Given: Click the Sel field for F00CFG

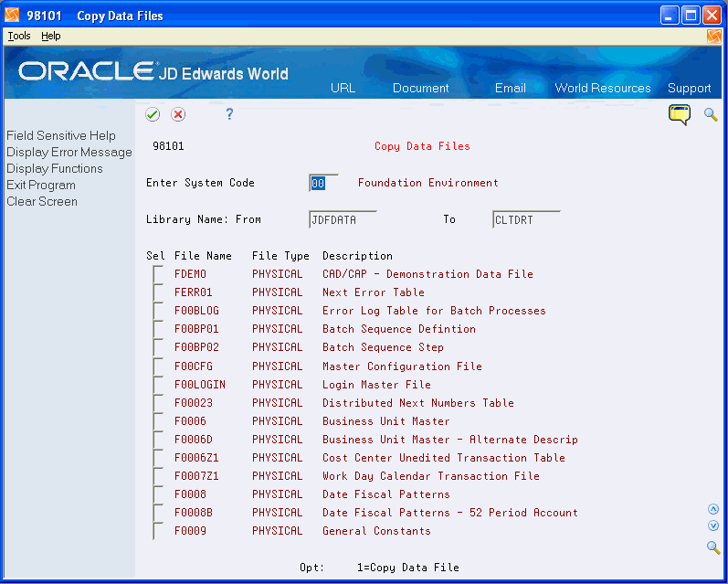Looking at the screenshot, I should 158,366.
